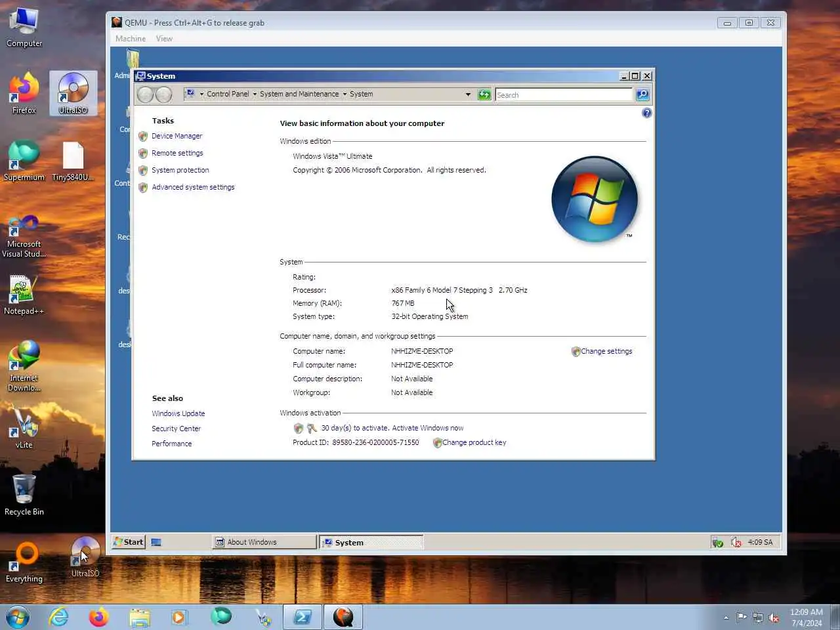Select the Notepad++ desktop shortcut

24,295
